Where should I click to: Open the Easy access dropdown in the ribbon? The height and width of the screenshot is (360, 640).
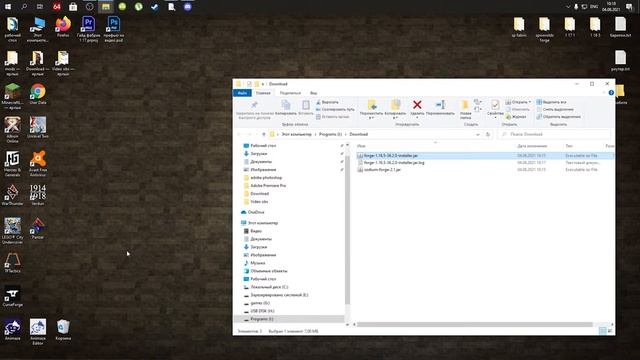point(478,109)
